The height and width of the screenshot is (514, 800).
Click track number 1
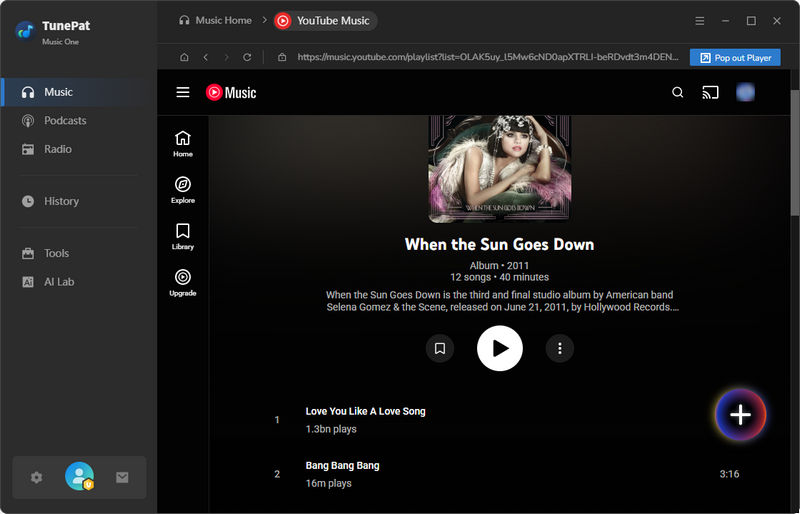pyautogui.click(x=277, y=420)
